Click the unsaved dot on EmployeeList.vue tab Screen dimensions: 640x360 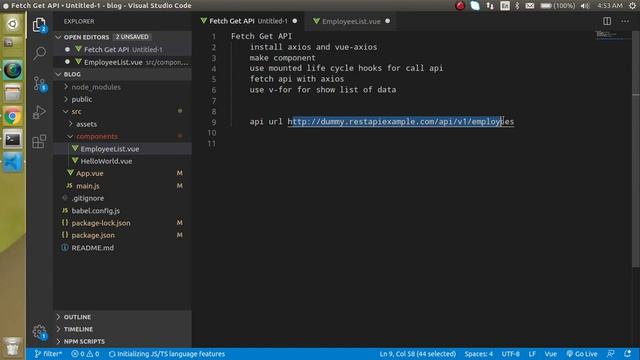pyautogui.click(x=387, y=21)
